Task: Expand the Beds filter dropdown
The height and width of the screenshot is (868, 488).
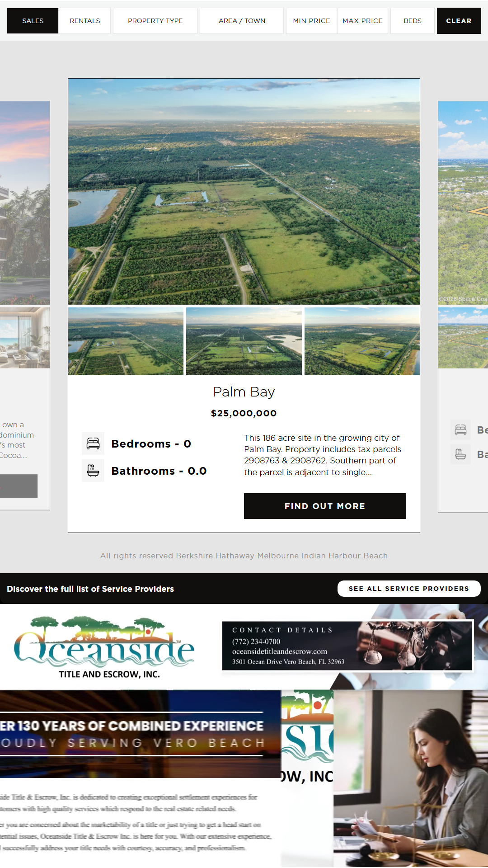Action: (412, 21)
